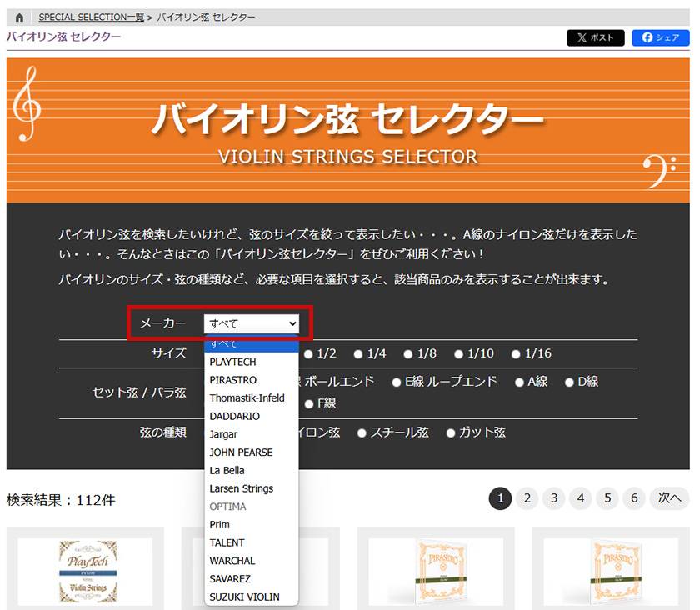Go to results page 6

point(634,498)
